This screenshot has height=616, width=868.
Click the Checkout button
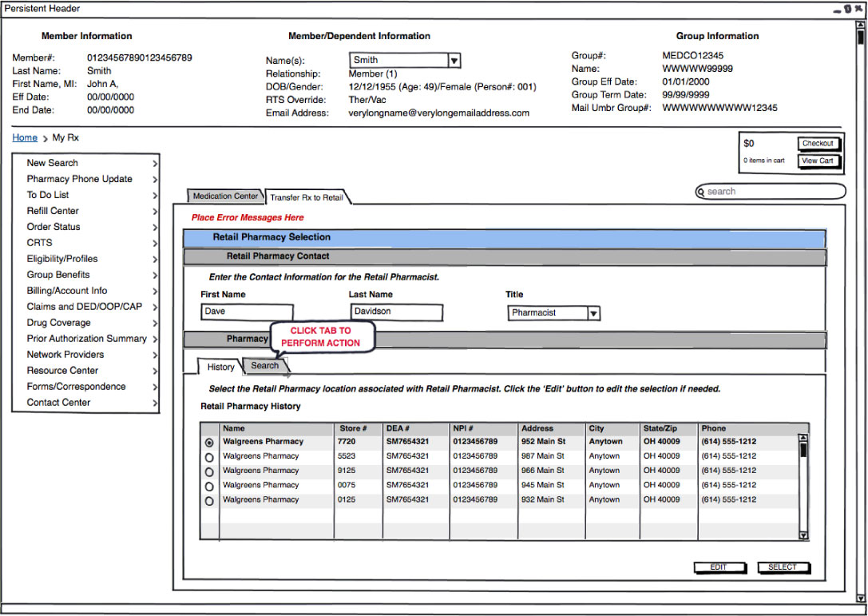pos(818,144)
